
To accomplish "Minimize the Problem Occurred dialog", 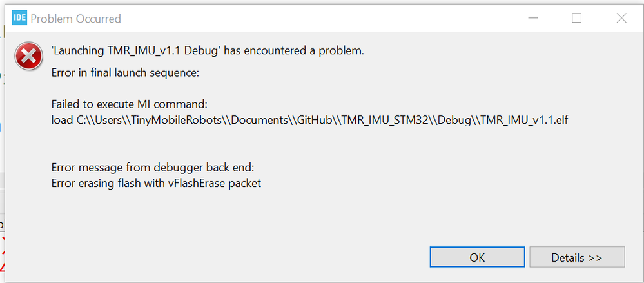I will click(532, 19).
